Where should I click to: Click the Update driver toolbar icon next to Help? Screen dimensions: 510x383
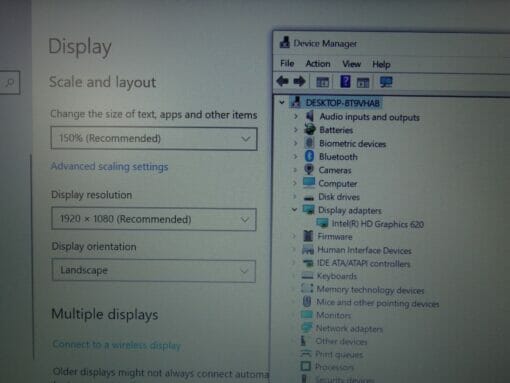point(363,82)
